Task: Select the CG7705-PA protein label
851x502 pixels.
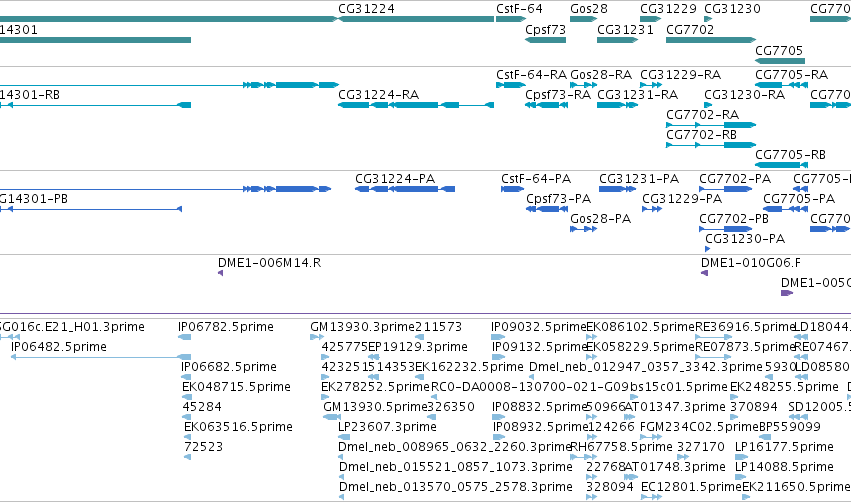Action: [x=799, y=199]
